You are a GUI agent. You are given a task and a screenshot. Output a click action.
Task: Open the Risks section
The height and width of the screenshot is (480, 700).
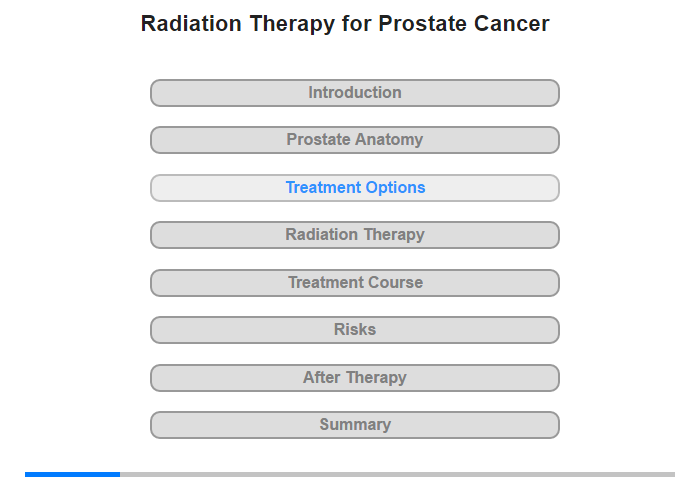(355, 330)
